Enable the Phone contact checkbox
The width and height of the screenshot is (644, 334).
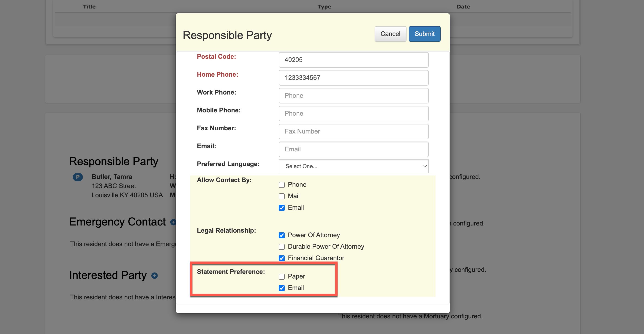click(x=281, y=185)
